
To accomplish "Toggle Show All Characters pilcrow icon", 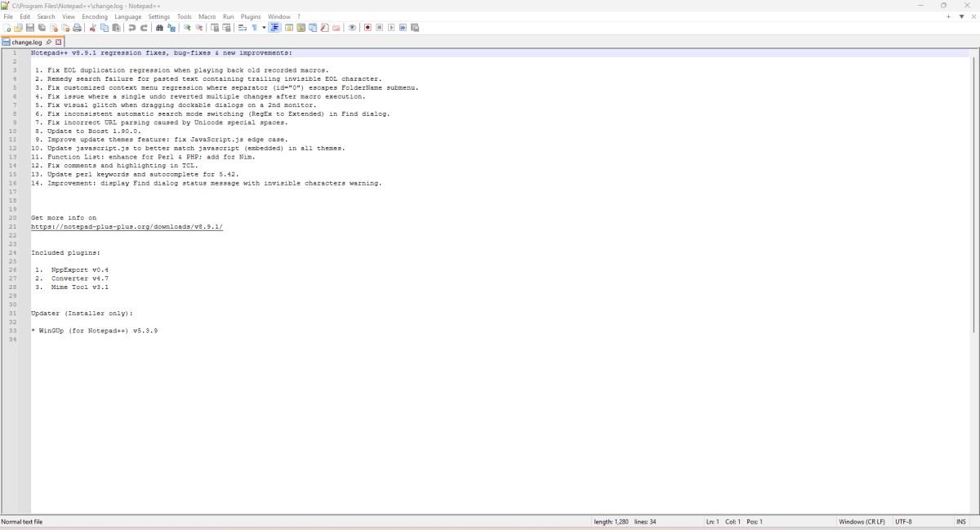I will (254, 27).
